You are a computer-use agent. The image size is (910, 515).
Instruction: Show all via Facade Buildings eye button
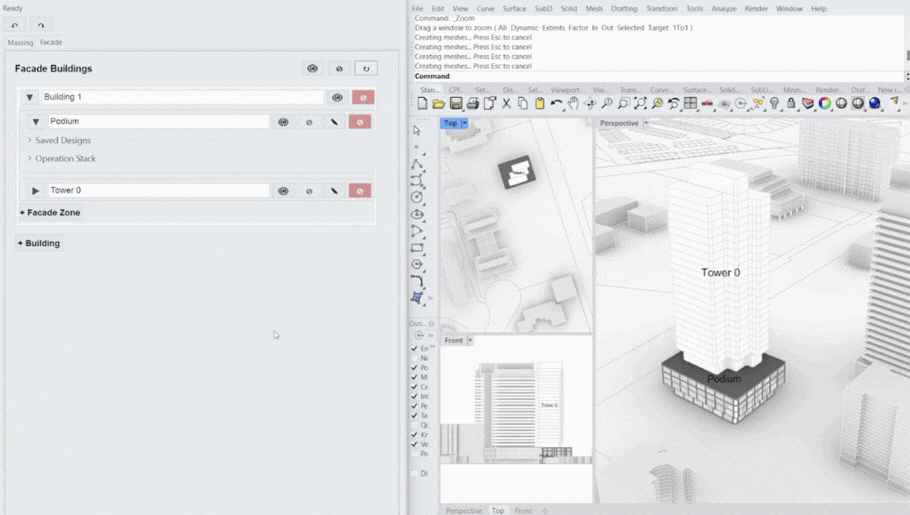coord(312,69)
